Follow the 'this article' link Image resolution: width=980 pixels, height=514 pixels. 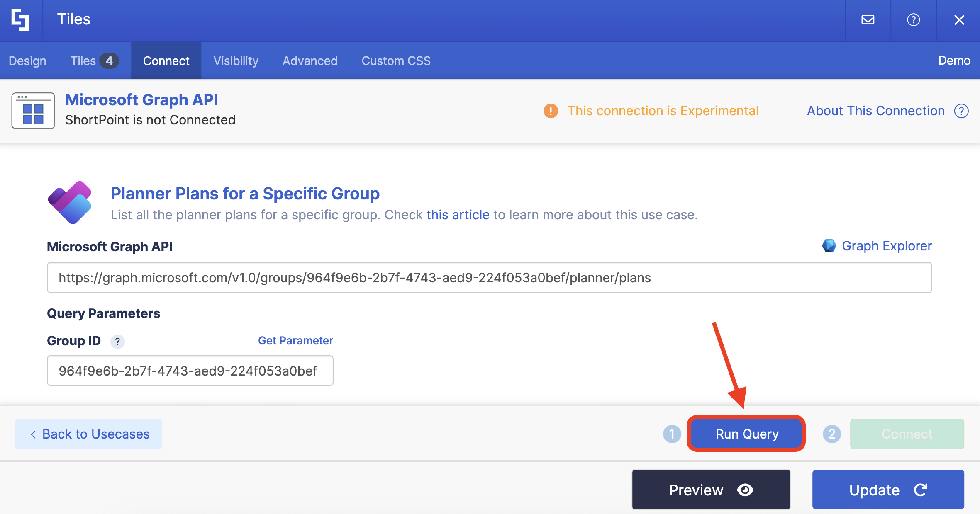coord(458,215)
